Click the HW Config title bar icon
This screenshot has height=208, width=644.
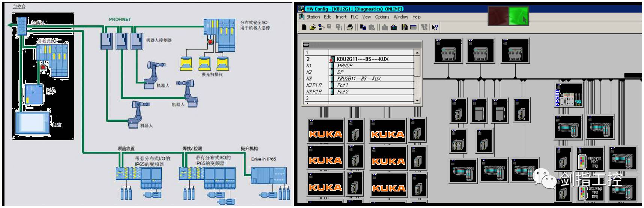(x=301, y=9)
